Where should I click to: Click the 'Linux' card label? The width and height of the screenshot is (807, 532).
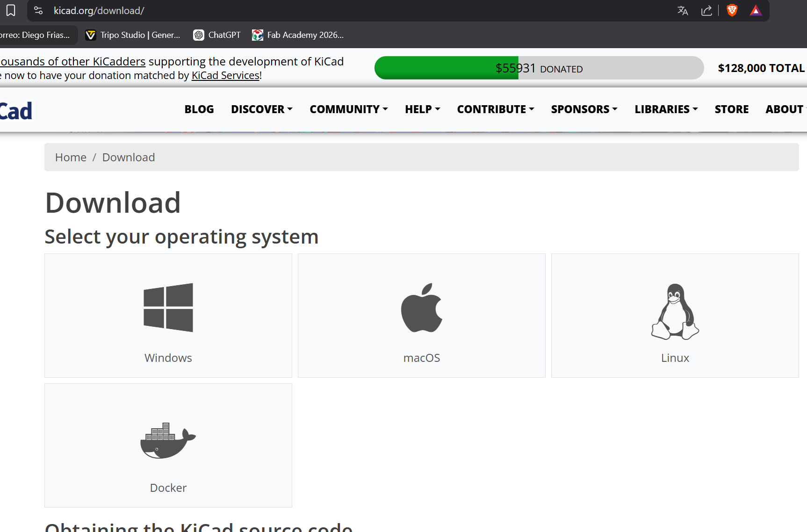click(x=675, y=358)
